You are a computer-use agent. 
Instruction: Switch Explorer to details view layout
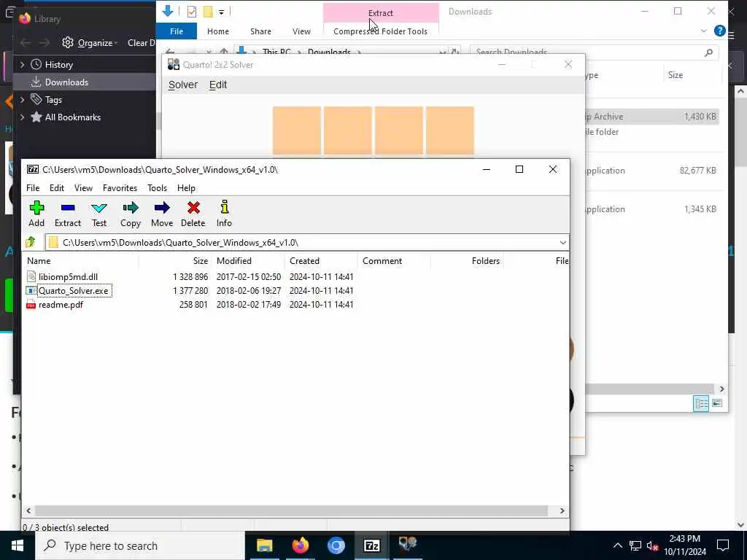(701, 403)
